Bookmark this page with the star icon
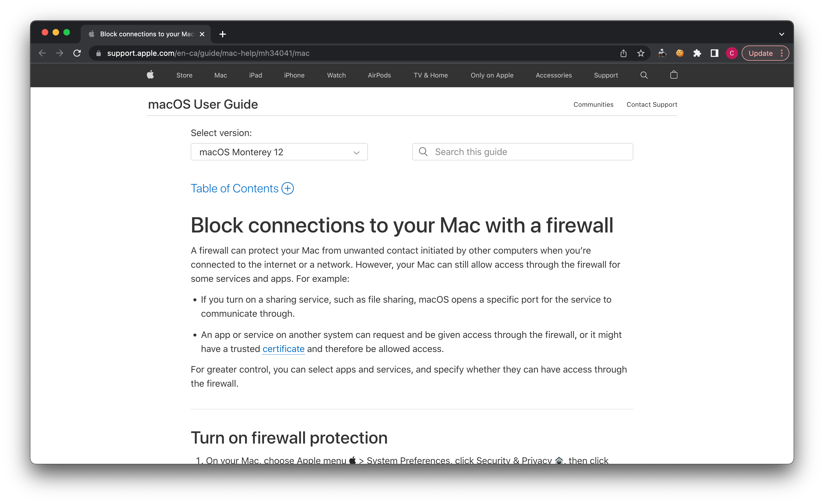Screen dimensions: 824x504 pos(640,53)
